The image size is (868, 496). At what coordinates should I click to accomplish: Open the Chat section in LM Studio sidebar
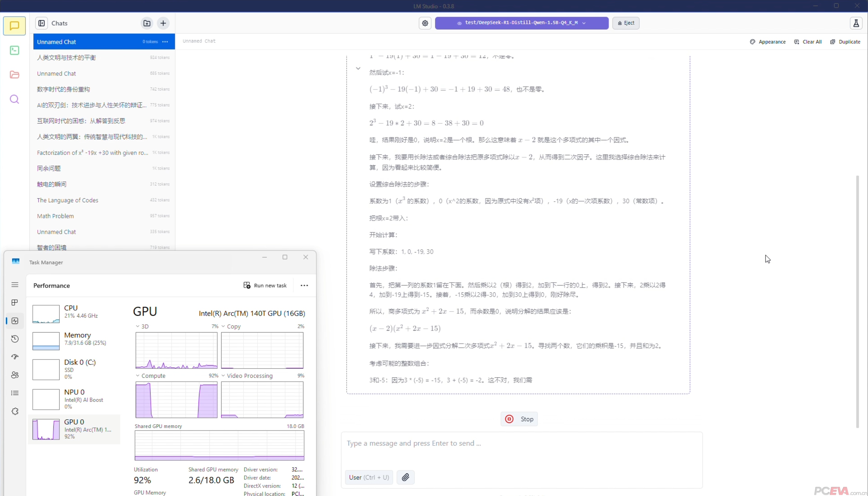tap(14, 26)
